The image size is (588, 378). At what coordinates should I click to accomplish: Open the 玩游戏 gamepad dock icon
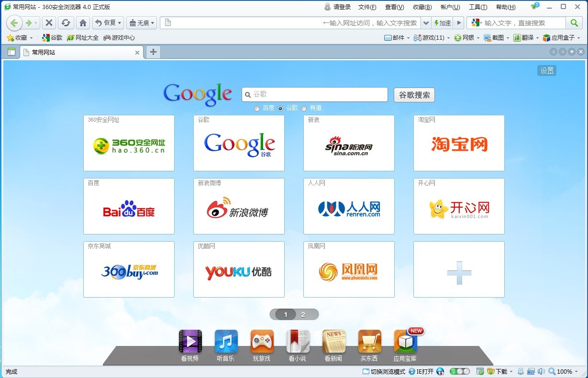[x=262, y=342]
